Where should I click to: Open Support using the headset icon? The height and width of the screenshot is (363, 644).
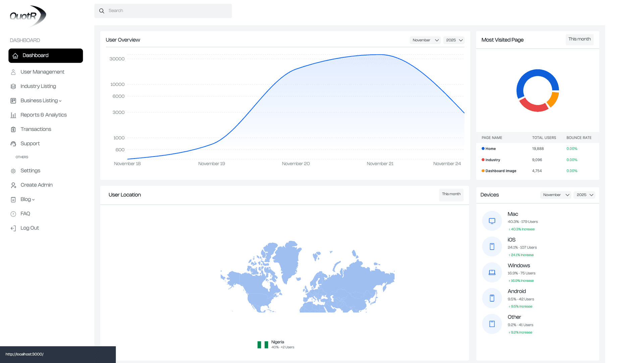pyautogui.click(x=13, y=144)
